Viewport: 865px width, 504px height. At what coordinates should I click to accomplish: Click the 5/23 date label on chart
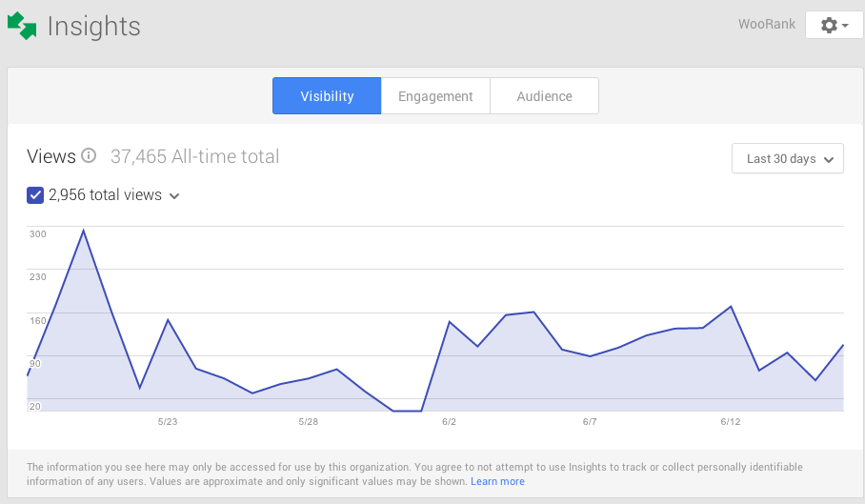(x=168, y=422)
